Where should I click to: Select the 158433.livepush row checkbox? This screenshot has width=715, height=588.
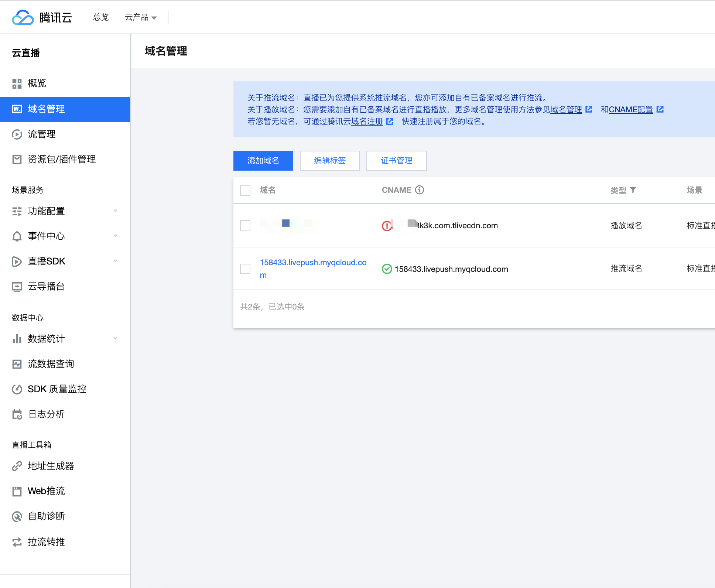[245, 269]
